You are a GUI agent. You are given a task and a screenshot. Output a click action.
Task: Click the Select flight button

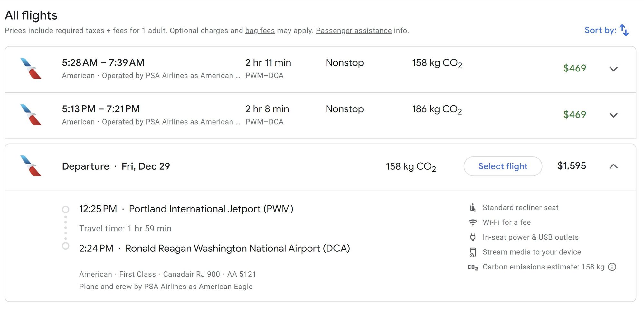[503, 166]
